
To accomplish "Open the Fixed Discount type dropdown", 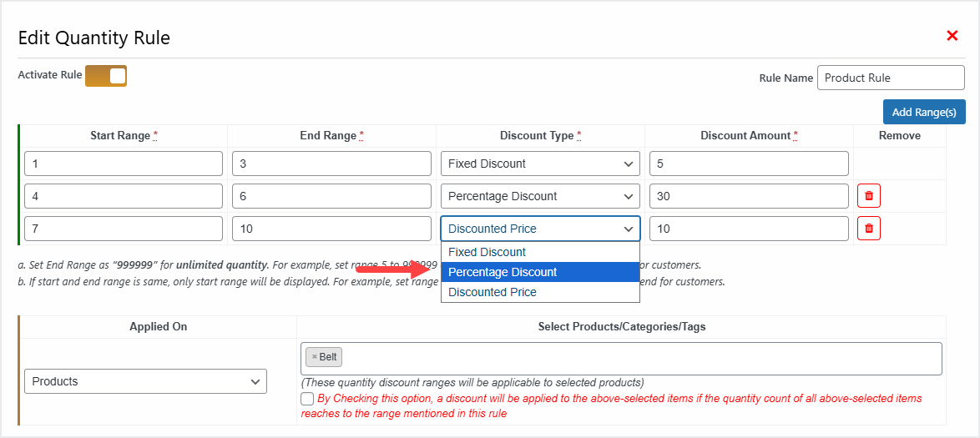I will pos(540,164).
